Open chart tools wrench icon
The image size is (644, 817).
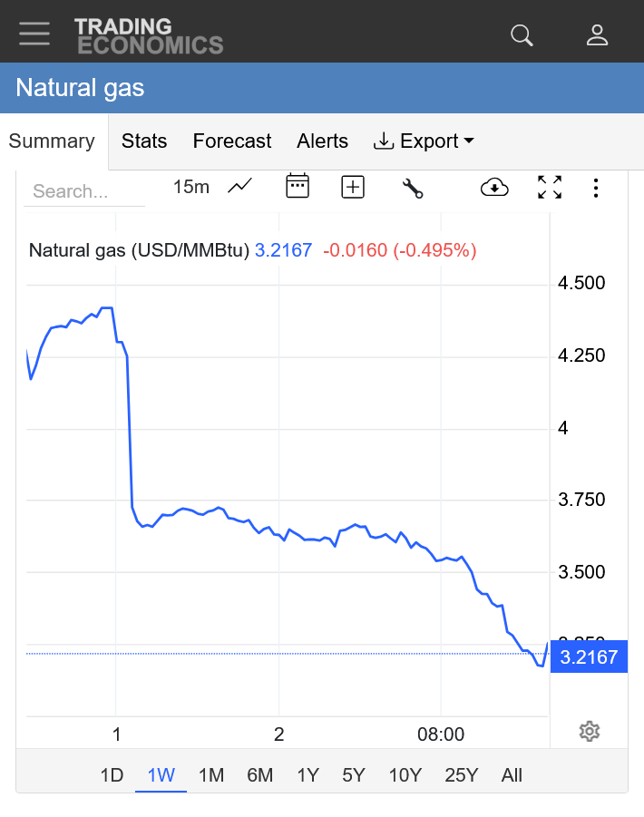[413, 188]
